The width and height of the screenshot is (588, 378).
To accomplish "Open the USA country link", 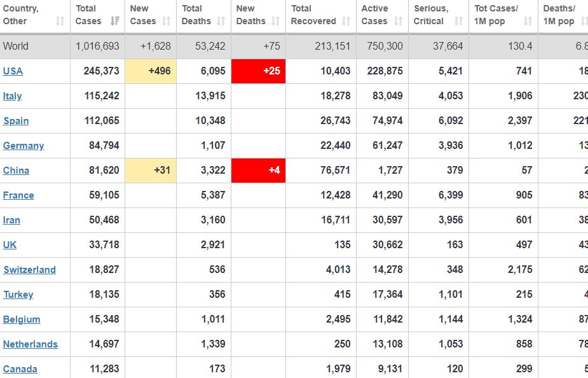I will [x=13, y=71].
